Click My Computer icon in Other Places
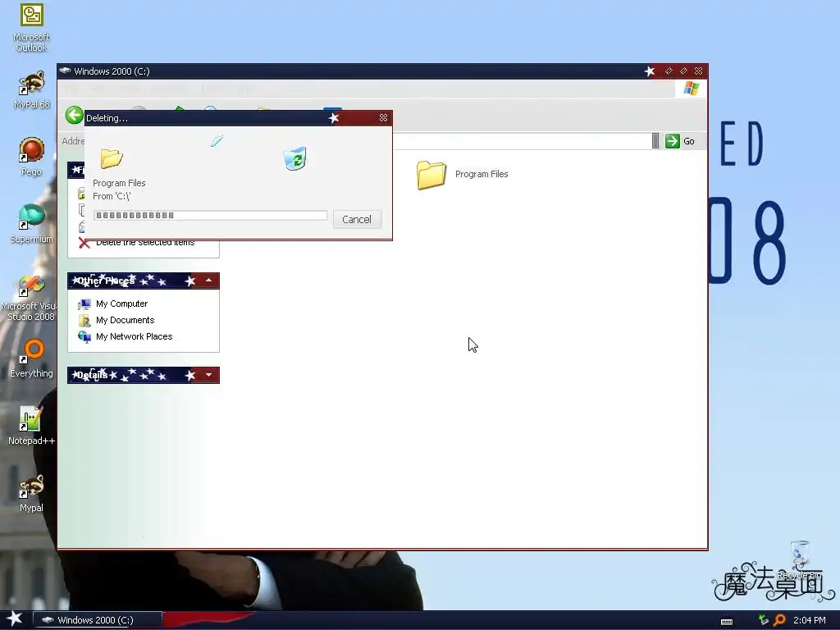840x630 pixels. click(x=84, y=304)
